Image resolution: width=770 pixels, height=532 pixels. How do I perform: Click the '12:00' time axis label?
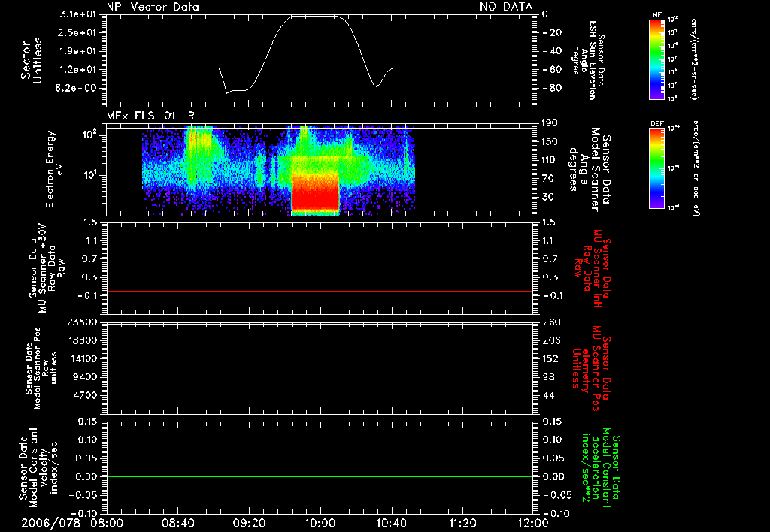coord(534,524)
